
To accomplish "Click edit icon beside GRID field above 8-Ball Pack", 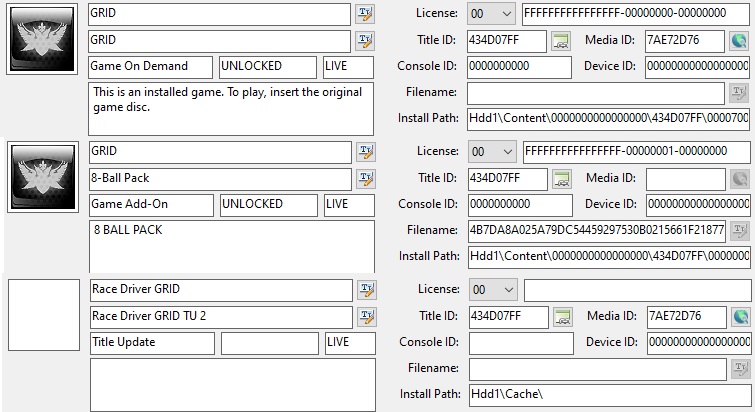I will [x=366, y=152].
